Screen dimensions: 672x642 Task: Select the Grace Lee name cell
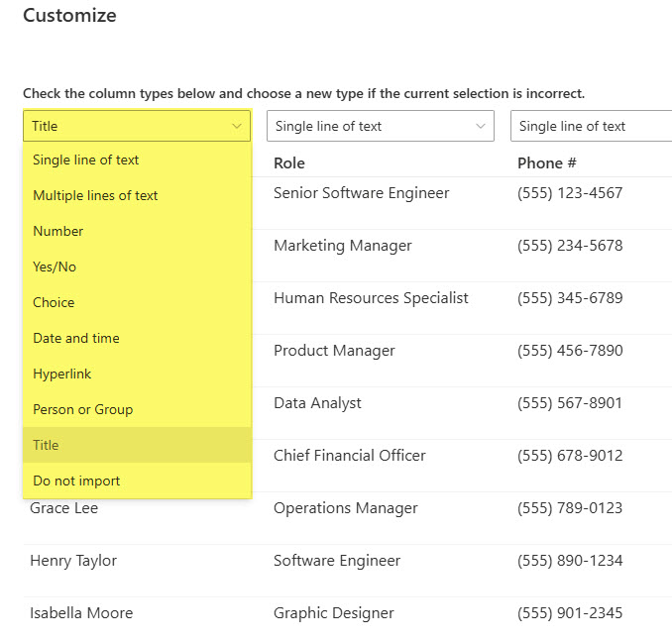(63, 508)
